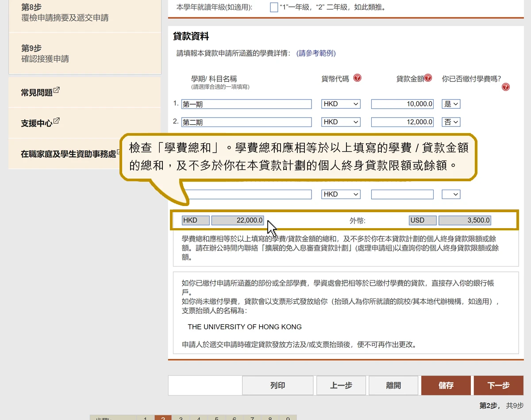
Task: Open help icon under 你已否繳付學費嗎
Action: coord(506,87)
